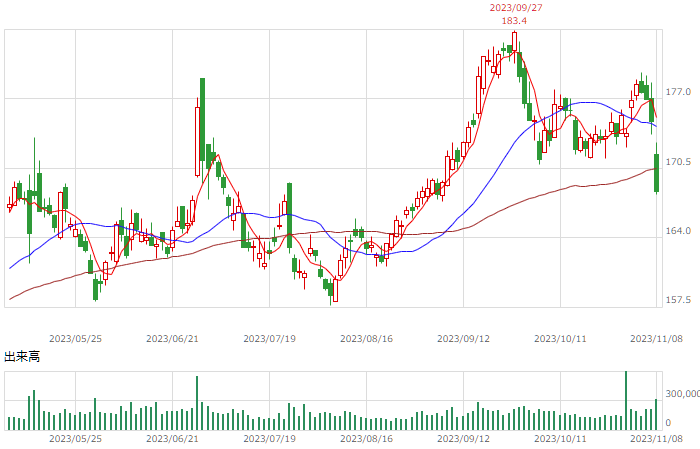The width and height of the screenshot is (700, 449).
Task: Click the 2023/10/11 date under volume chart
Action: [x=560, y=439]
